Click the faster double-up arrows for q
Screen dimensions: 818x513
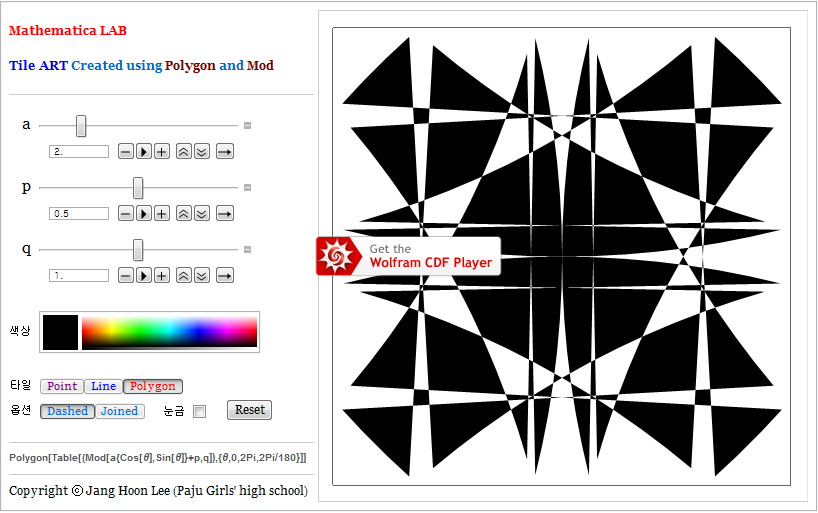pyautogui.click(x=184, y=276)
